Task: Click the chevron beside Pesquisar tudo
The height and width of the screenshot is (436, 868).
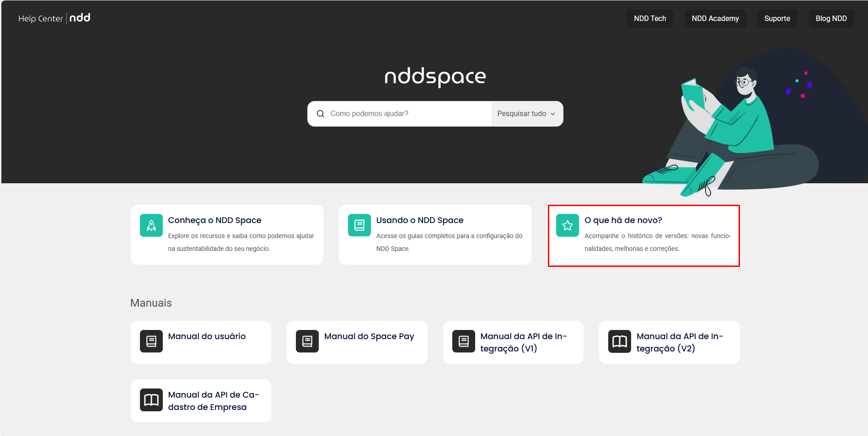Action: click(x=553, y=114)
